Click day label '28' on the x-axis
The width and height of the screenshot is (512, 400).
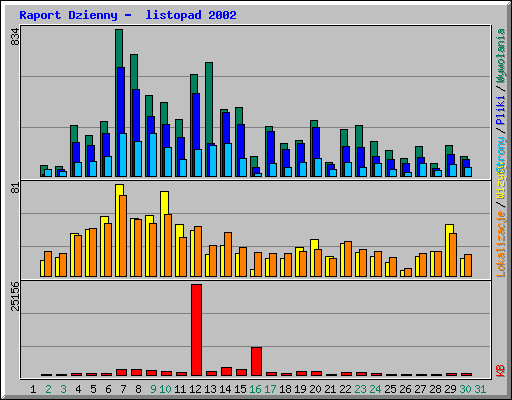pos(435,389)
